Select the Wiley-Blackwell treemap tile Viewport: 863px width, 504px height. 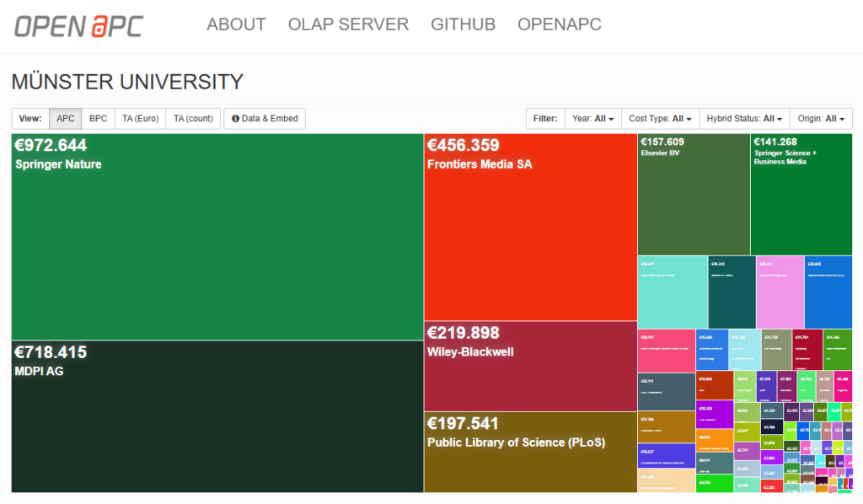[531, 367]
